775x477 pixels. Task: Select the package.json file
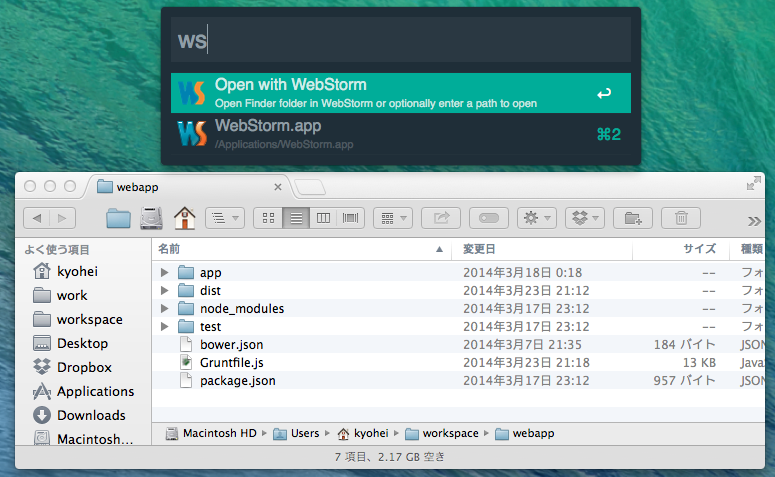coord(458,381)
